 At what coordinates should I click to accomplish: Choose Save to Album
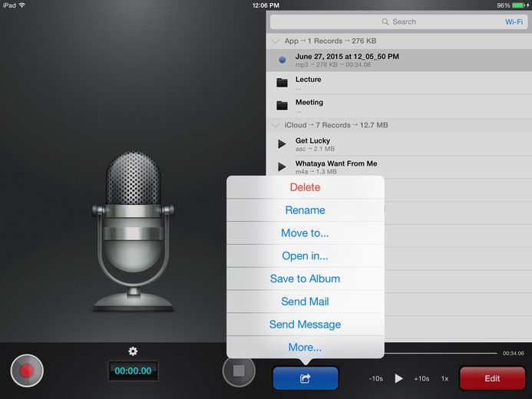305,279
